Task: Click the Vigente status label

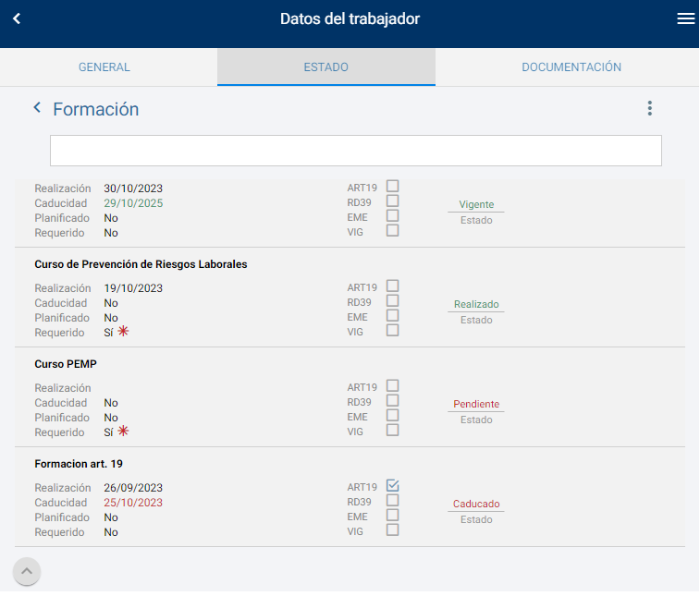Action: coord(476,205)
